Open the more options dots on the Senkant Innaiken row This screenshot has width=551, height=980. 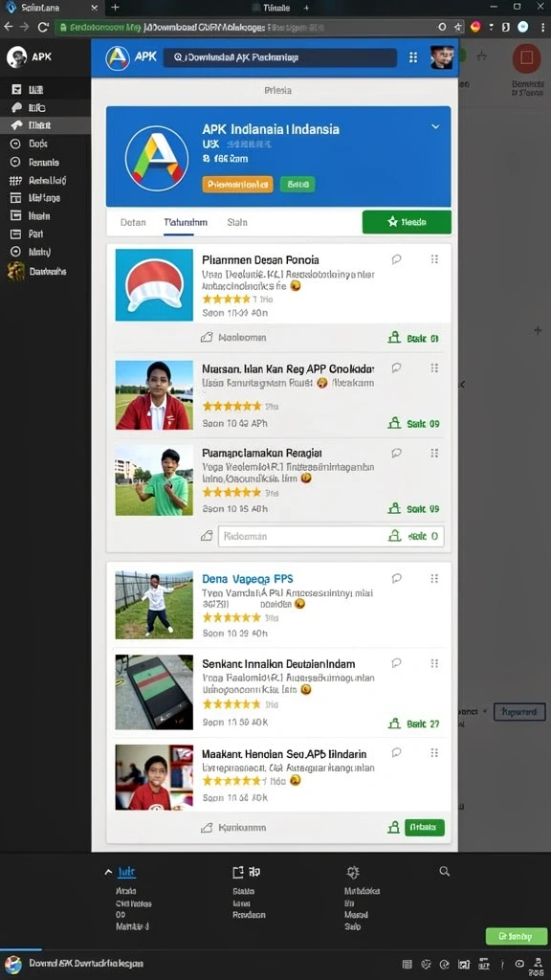point(434,664)
